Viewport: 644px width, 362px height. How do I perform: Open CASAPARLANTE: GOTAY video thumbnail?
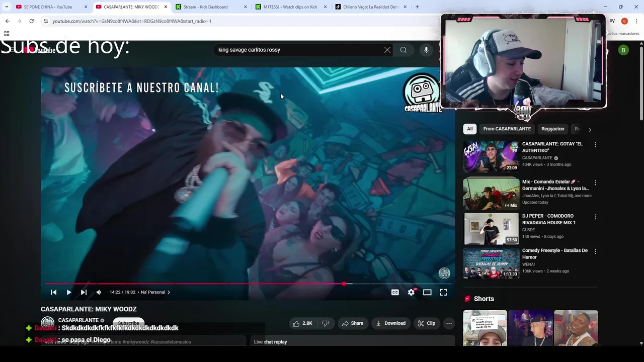tap(491, 156)
